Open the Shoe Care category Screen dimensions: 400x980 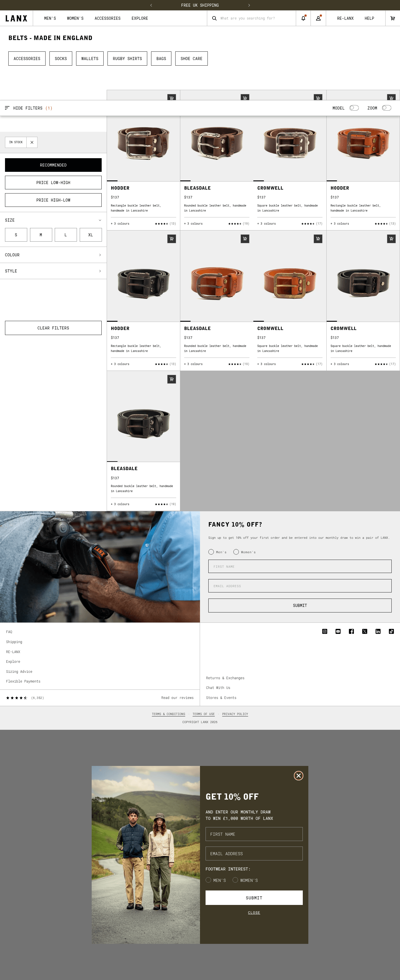(x=191, y=59)
